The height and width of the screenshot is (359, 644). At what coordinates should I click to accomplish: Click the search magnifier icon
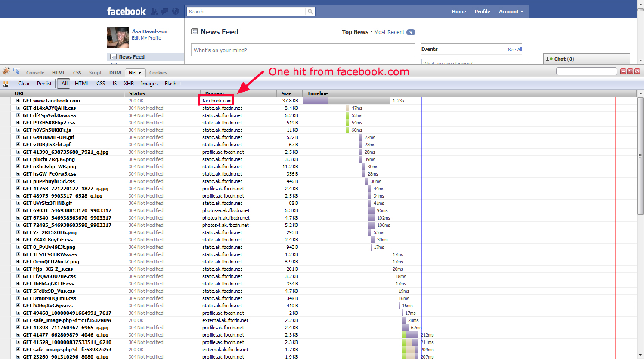click(x=310, y=12)
